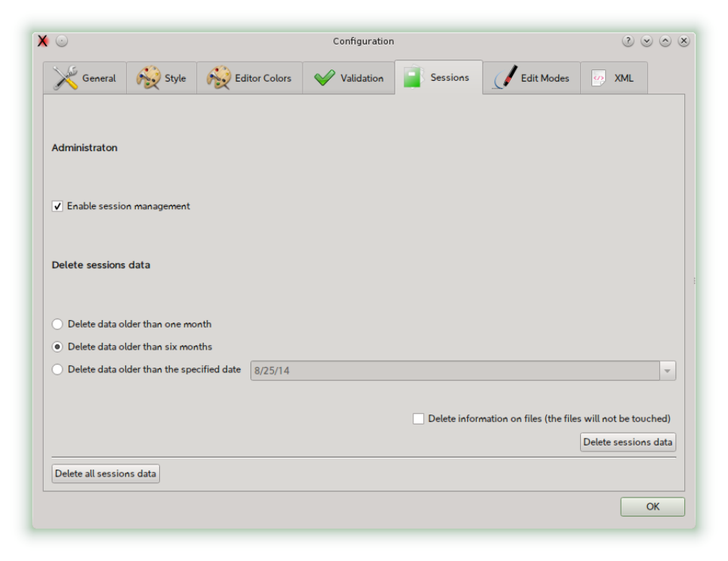The height and width of the screenshot is (561, 728).
Task: Open the Style tab
Action: (161, 78)
